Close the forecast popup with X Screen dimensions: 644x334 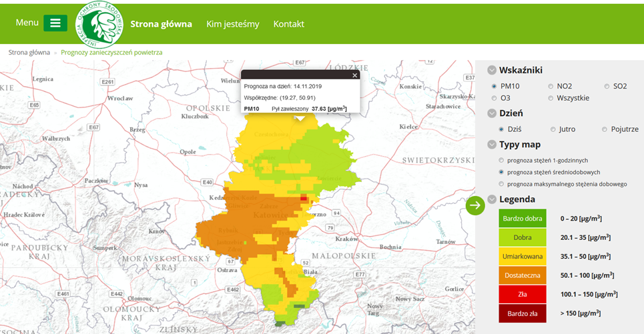(x=355, y=75)
